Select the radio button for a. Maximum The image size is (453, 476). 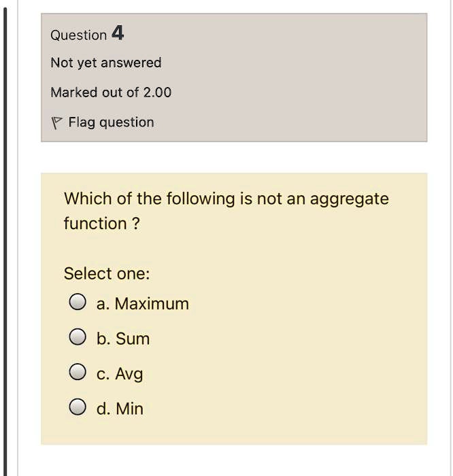click(78, 302)
